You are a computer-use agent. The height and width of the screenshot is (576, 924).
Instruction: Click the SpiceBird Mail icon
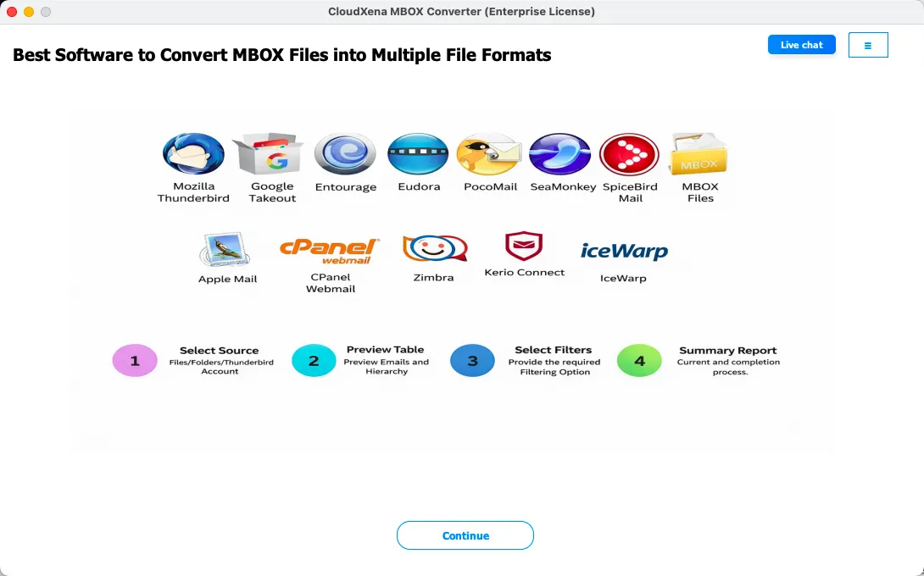(x=629, y=154)
